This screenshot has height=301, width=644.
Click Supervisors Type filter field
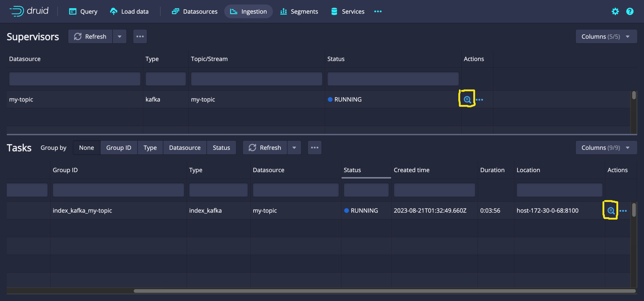tap(166, 79)
